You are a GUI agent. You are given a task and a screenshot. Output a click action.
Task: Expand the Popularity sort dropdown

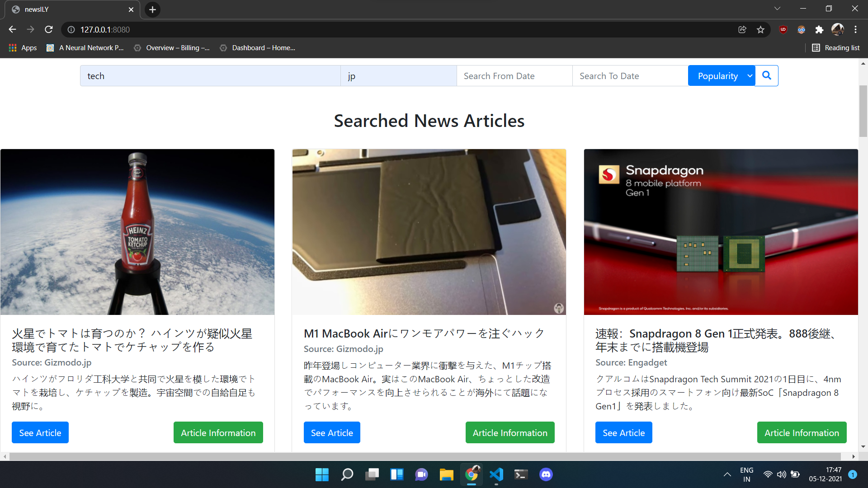click(722, 76)
